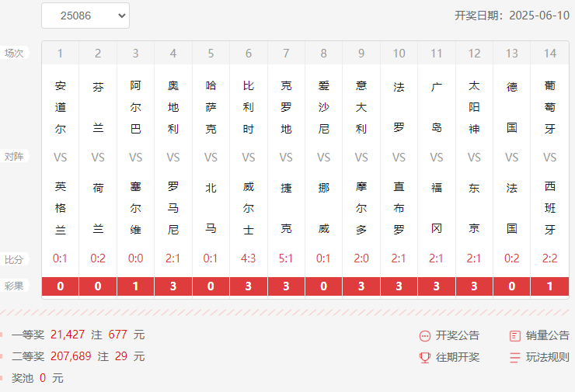
Task: Click the 意大利 team name
Action: coord(361,107)
